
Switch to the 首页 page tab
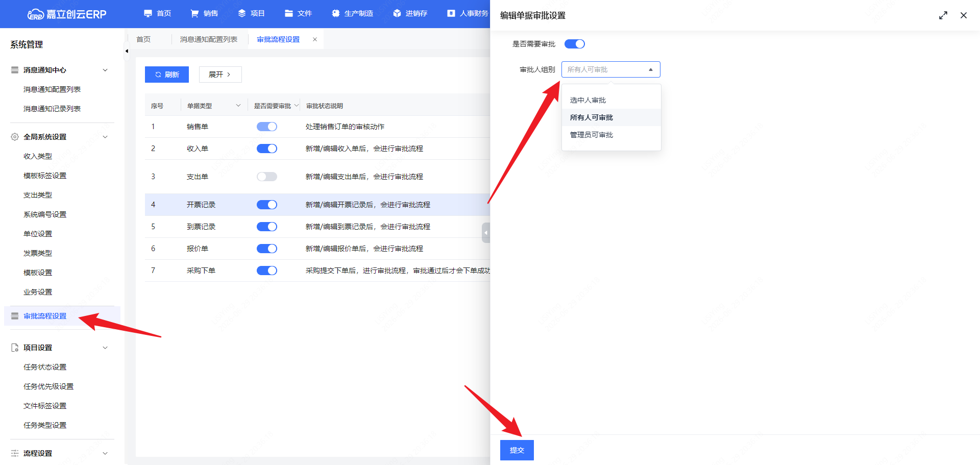coord(143,39)
